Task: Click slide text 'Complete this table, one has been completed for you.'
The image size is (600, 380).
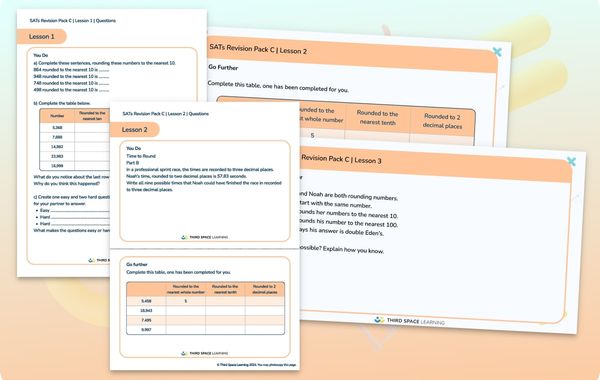Action: pyautogui.click(x=278, y=86)
